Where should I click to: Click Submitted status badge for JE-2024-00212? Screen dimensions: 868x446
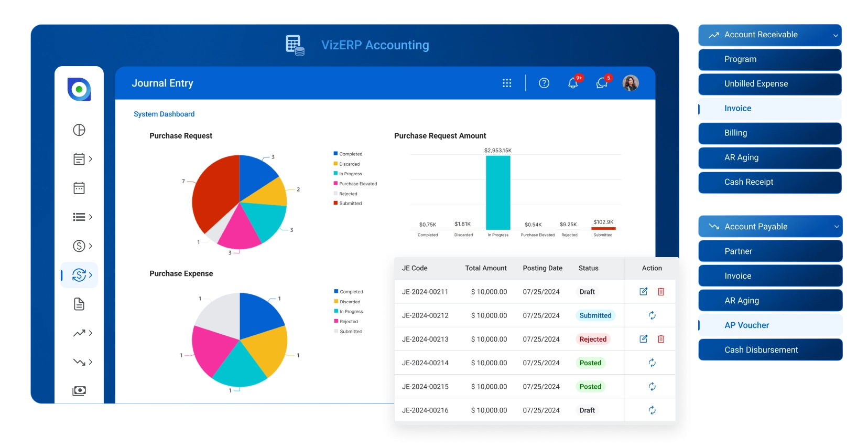pyautogui.click(x=595, y=315)
